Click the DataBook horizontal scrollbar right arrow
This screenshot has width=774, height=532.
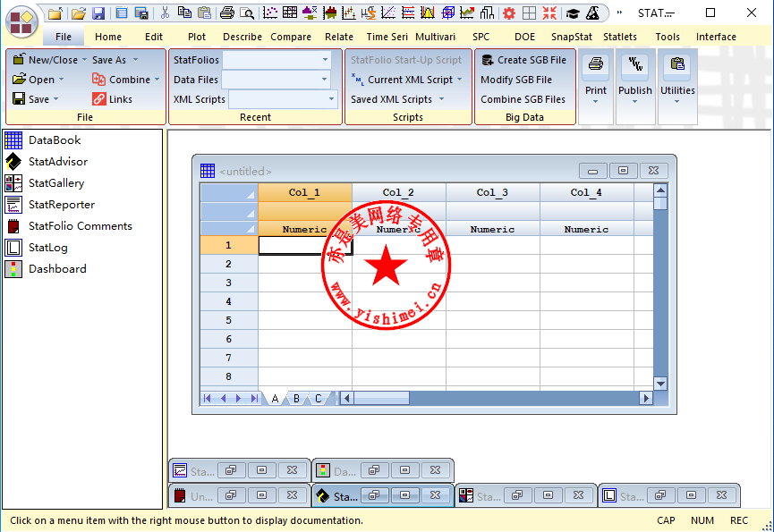coord(646,398)
